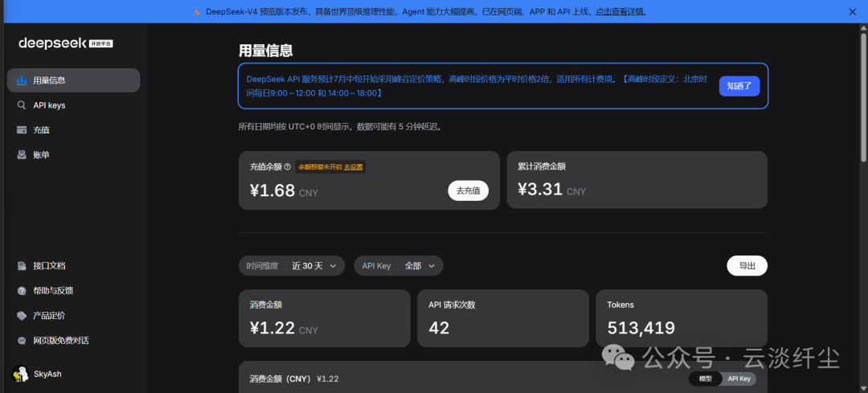The width and height of the screenshot is (868, 393).
Task: Open the 时间维度 近 30 天 dropdown
Action: pos(292,266)
